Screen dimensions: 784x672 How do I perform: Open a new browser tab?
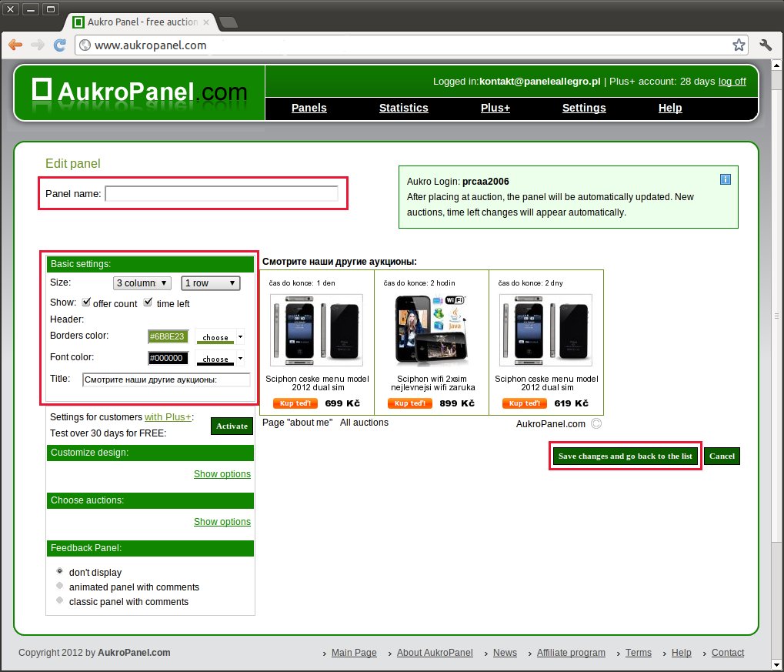tap(228, 22)
